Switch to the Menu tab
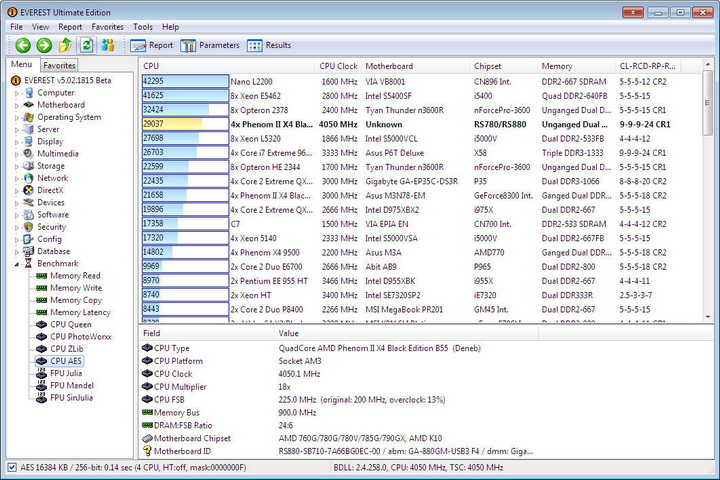Image resolution: width=720 pixels, height=480 pixels. point(22,64)
